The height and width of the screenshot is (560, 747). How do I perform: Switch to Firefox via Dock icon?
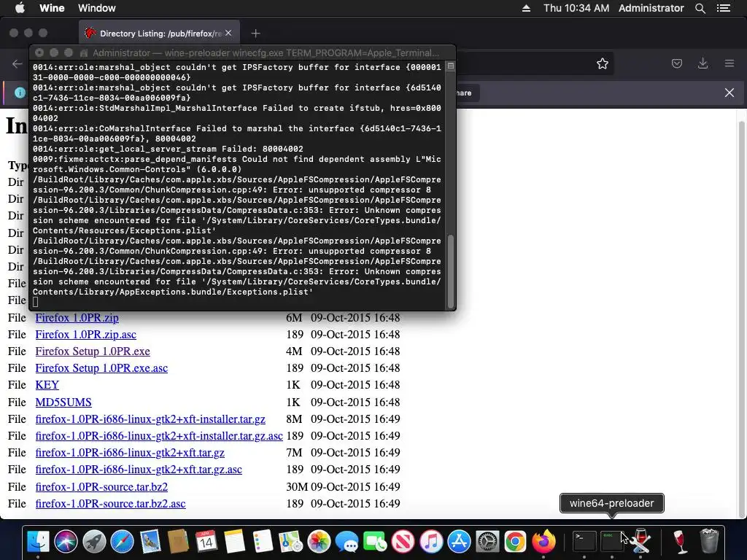tap(543, 542)
